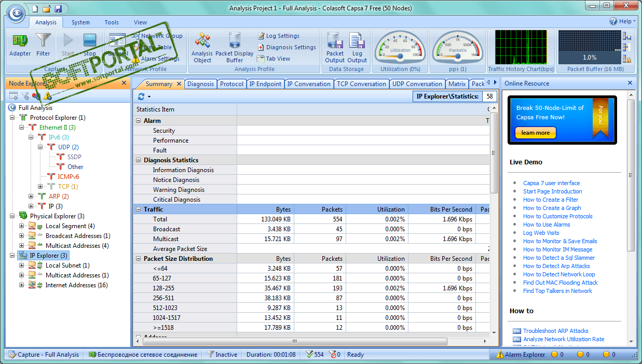Collapse the Ethernet II tree node
Viewport: 642px width, 364px height.
pos(22,128)
